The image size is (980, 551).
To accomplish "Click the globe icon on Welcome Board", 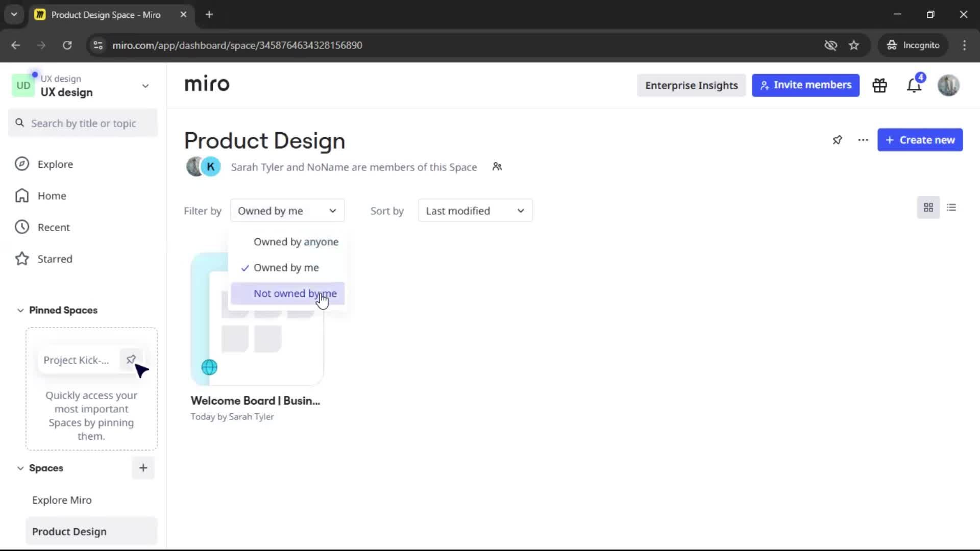I will tap(209, 367).
